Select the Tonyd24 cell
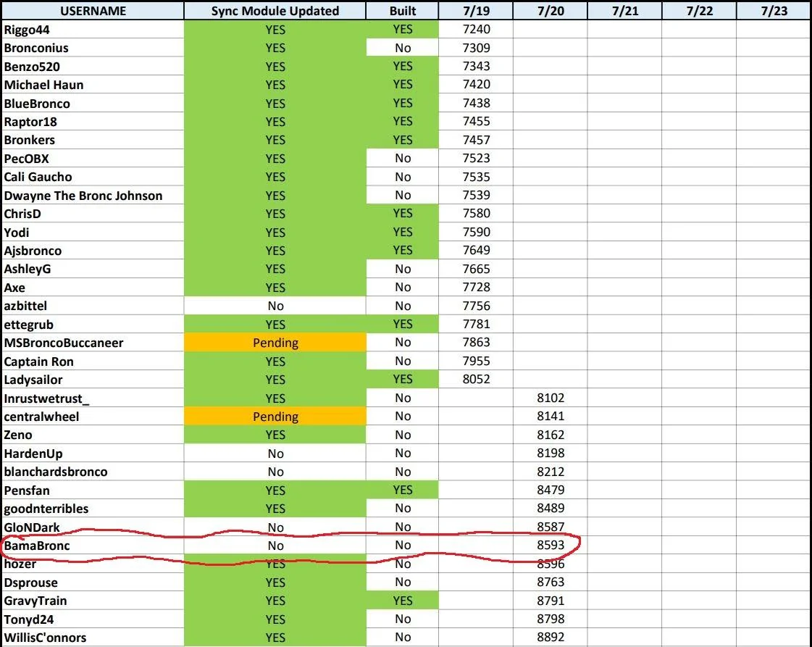The image size is (812, 647). click(93, 619)
